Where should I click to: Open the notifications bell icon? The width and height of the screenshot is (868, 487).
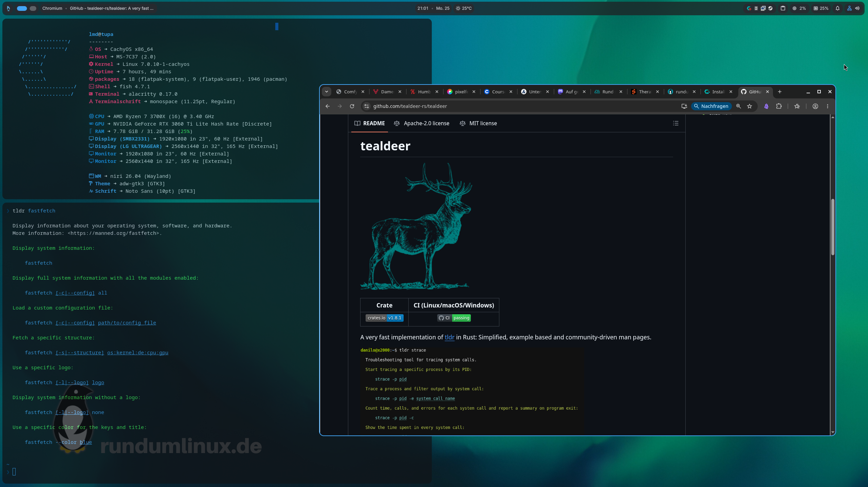[x=837, y=8]
